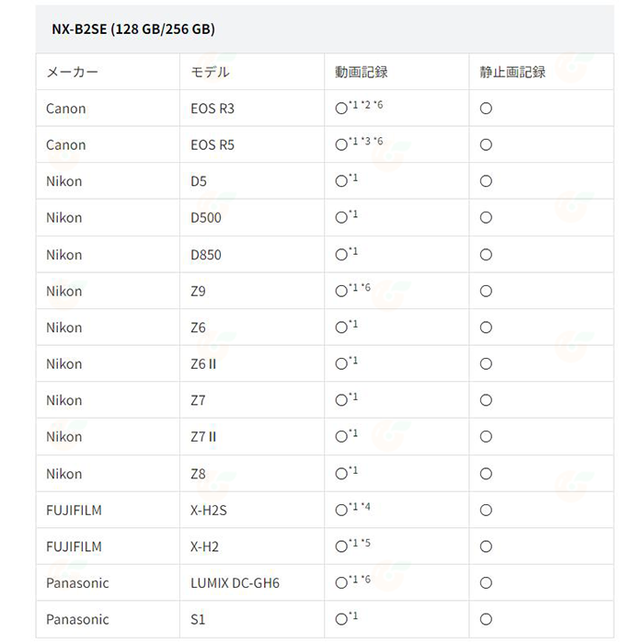The image size is (644, 644).
Task: Click the video-recording circle mark for Nikon D5
Action: pos(341,181)
